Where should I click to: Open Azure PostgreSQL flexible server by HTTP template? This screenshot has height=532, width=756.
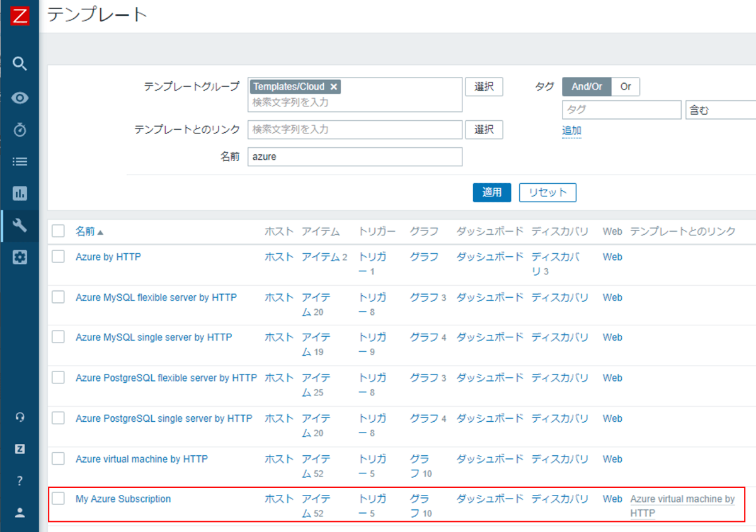(x=166, y=378)
